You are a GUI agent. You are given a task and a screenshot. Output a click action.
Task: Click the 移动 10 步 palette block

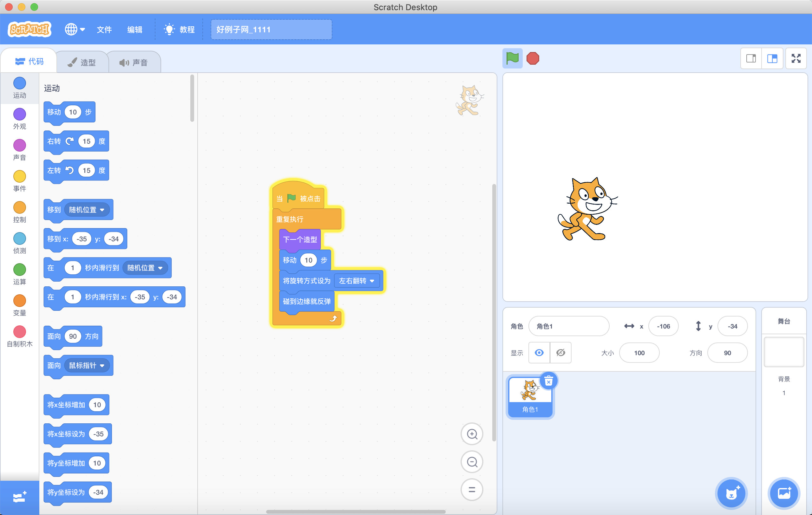point(69,112)
